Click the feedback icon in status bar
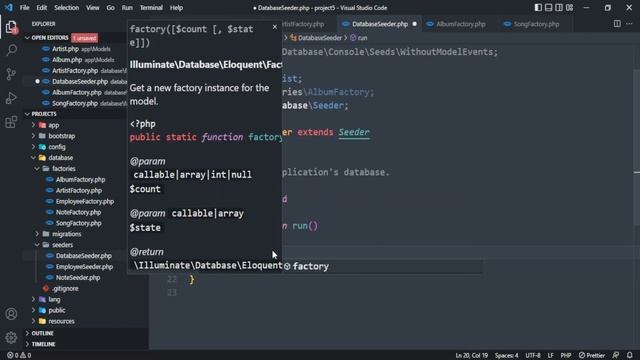 (x=616, y=356)
